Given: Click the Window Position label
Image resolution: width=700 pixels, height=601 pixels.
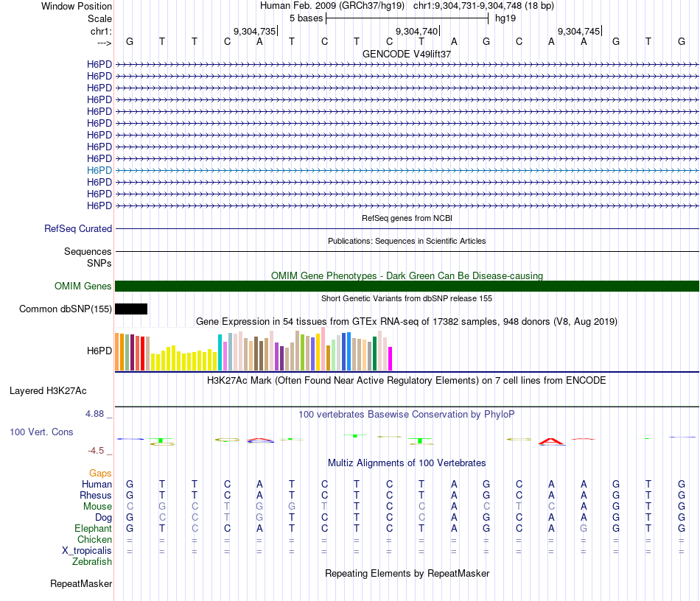Looking at the screenshot, I should pos(77,6).
